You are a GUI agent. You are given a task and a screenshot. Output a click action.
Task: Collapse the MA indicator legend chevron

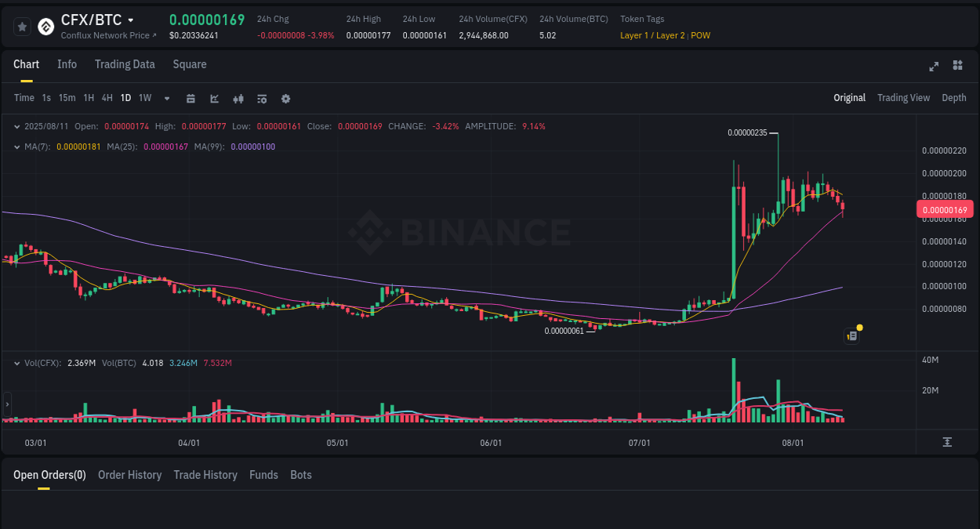point(17,147)
